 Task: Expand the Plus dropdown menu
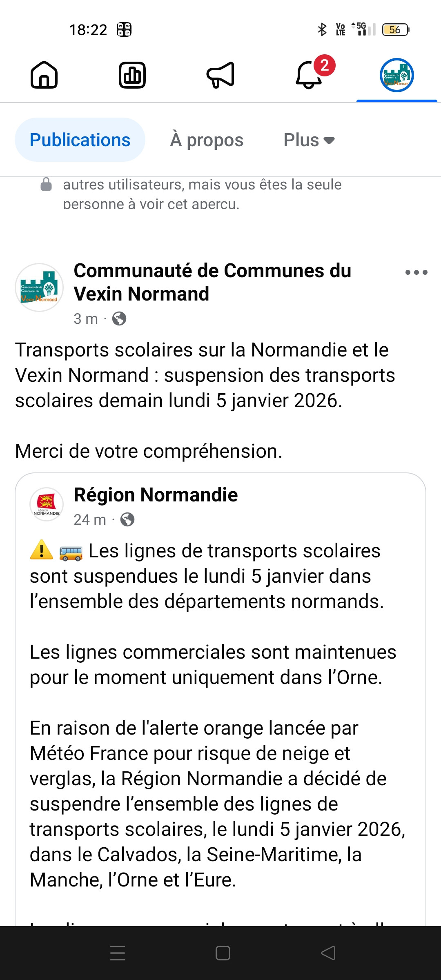(x=309, y=140)
